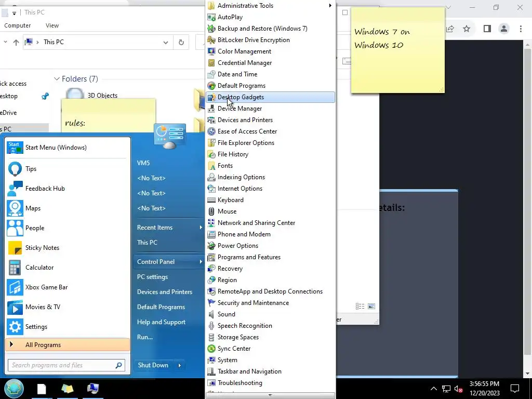This screenshot has width=532, height=399.
Task: Click the Up arrow in File Explorer
Action: pos(16,43)
